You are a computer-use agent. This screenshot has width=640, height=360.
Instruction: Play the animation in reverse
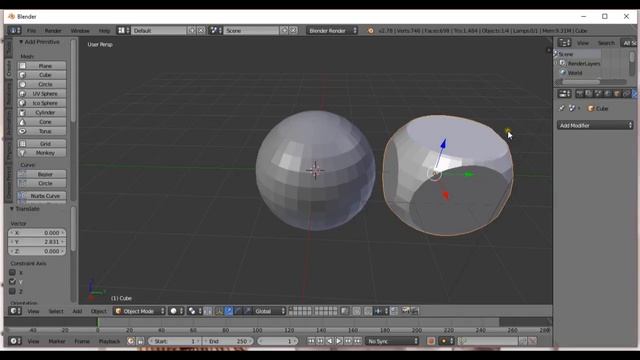330,341
